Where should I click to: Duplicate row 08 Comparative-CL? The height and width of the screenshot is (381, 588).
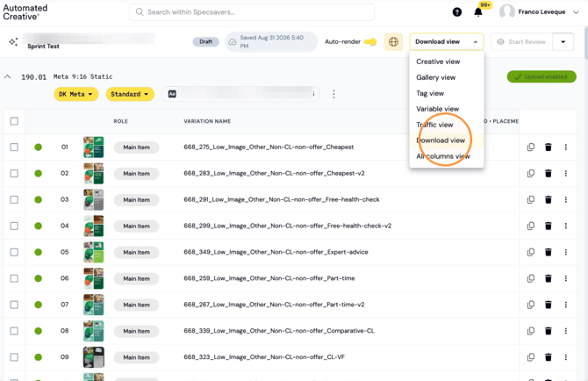click(531, 331)
